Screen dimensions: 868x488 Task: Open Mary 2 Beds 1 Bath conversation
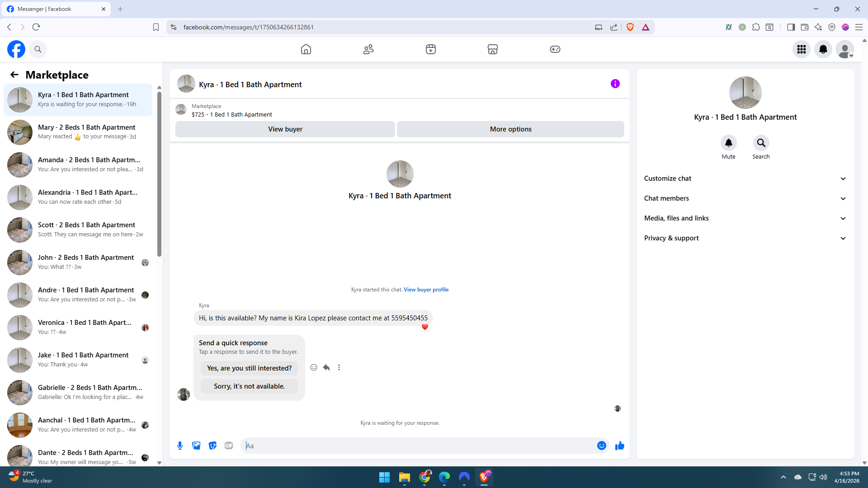(78, 132)
